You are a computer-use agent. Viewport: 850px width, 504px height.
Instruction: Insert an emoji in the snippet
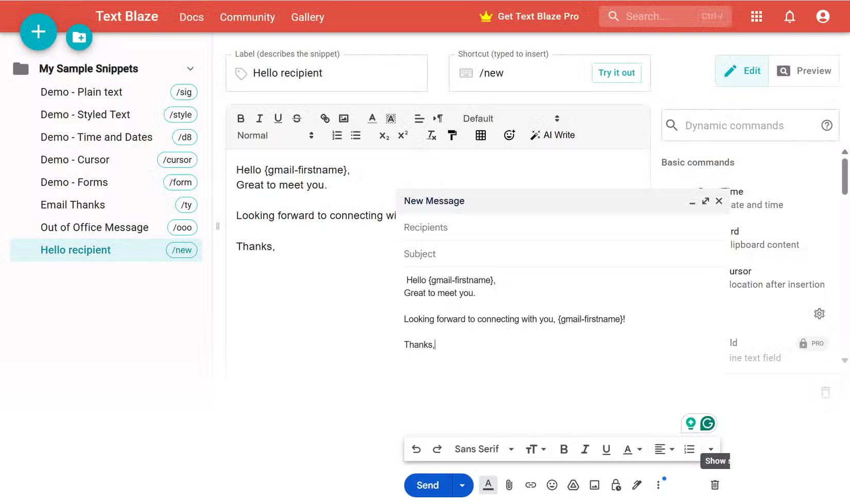pos(509,135)
